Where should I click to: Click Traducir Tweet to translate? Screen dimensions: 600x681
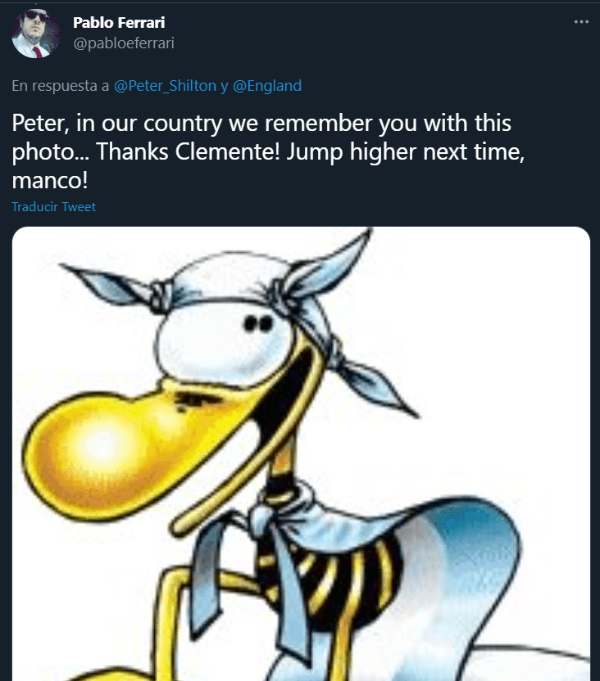pyautogui.click(x=53, y=207)
